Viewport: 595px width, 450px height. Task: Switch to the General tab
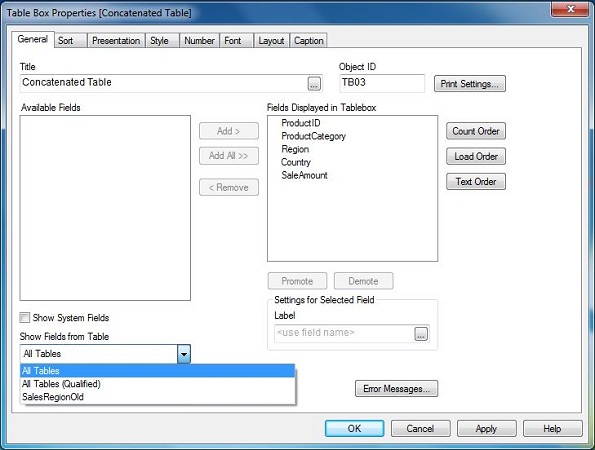point(33,39)
